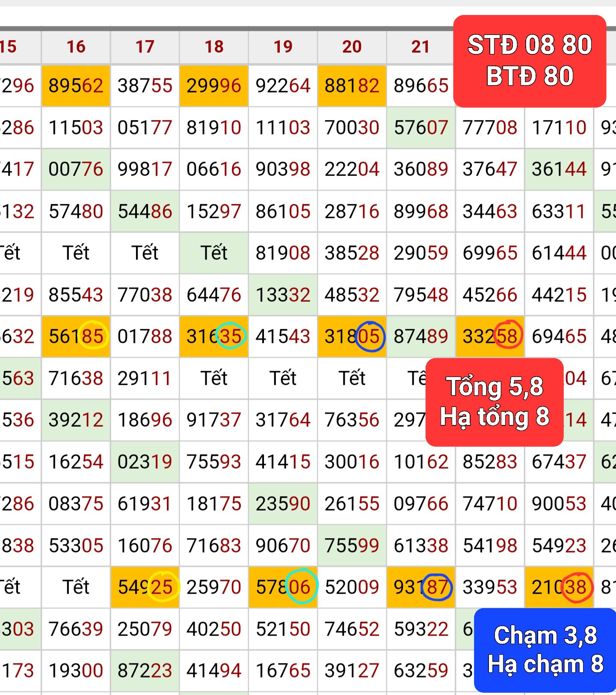616x695 pixels.
Task: Select the orange cell 57806
Action: click(x=283, y=587)
